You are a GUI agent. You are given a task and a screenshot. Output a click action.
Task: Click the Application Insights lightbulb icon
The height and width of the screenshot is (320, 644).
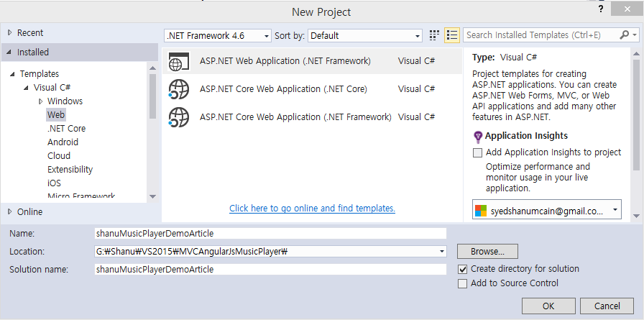coord(478,137)
